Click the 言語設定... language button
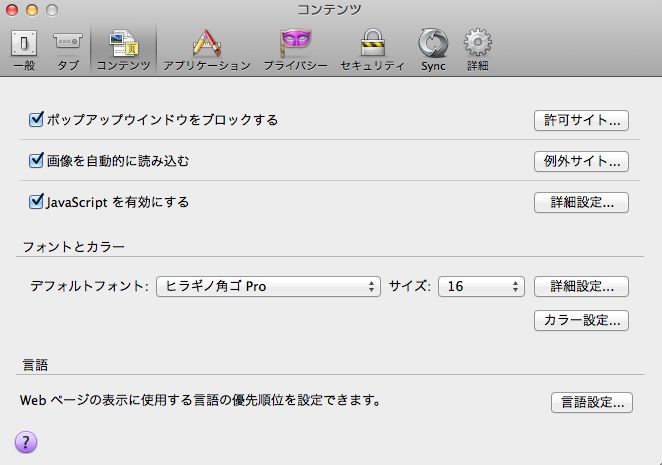The image size is (662, 465). tap(591, 403)
